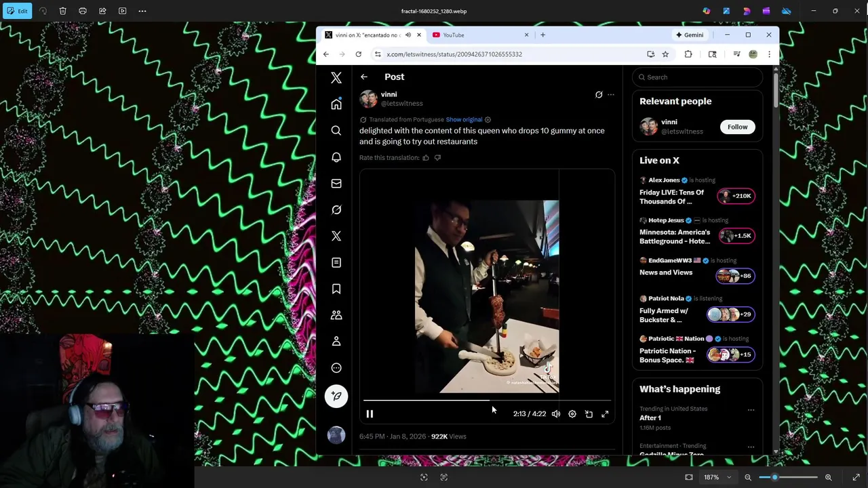This screenshot has width=868, height=488.
Task: Enter video fullscreen
Action: coord(605,414)
